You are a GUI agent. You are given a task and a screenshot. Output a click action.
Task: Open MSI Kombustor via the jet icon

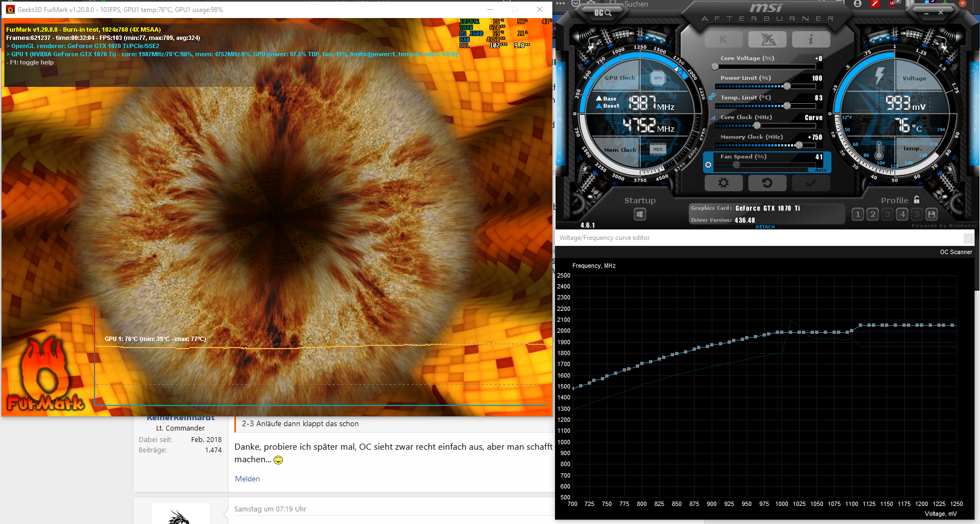(767, 39)
